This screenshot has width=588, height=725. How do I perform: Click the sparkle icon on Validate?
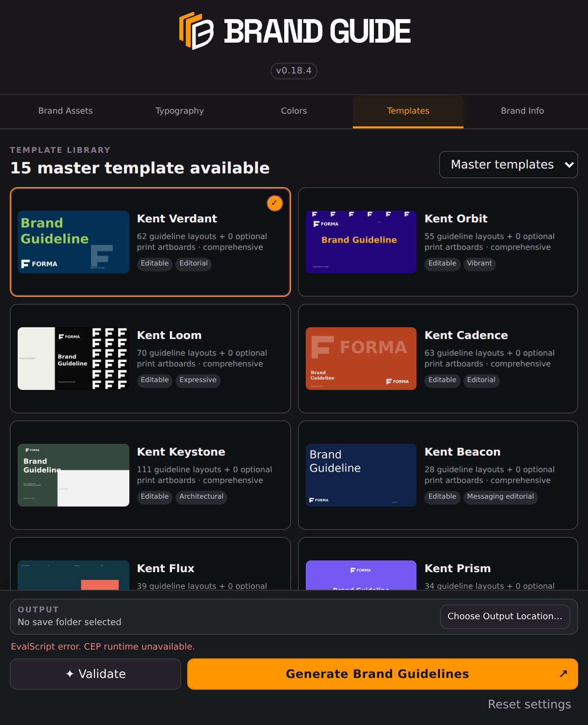click(x=70, y=674)
